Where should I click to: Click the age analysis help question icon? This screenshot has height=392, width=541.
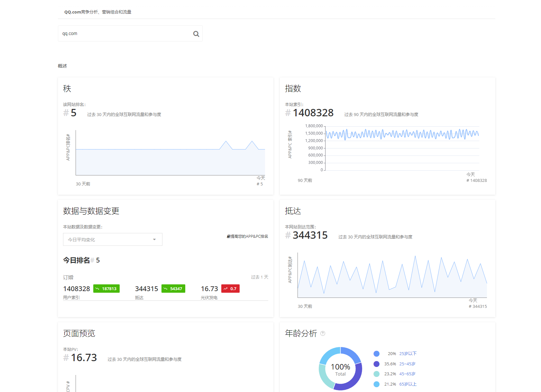[323, 334]
